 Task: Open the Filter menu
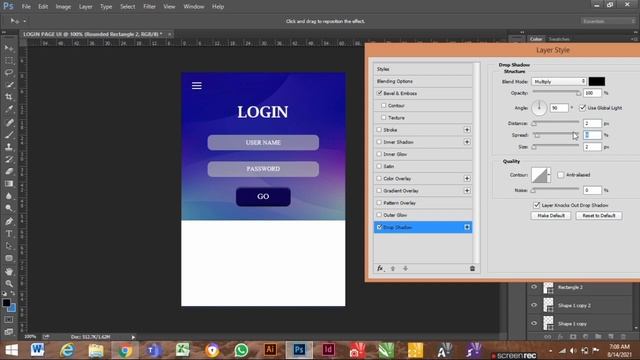[149, 7]
